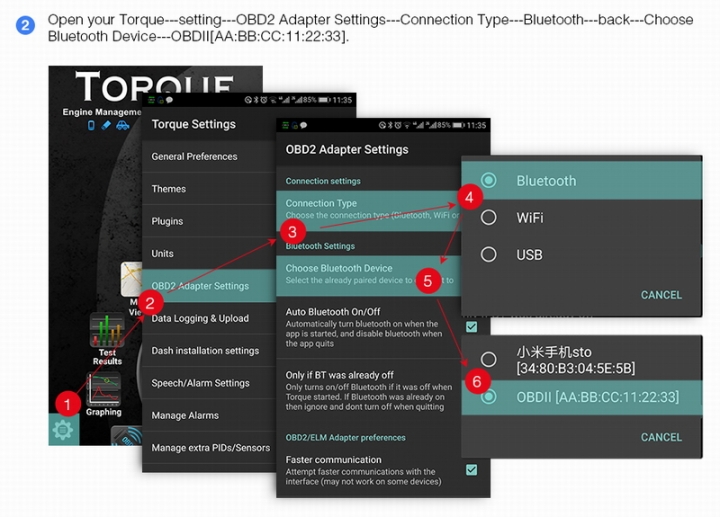This screenshot has width=720, height=517.
Task: Select the Only if BT was already off option
Action: [368, 390]
